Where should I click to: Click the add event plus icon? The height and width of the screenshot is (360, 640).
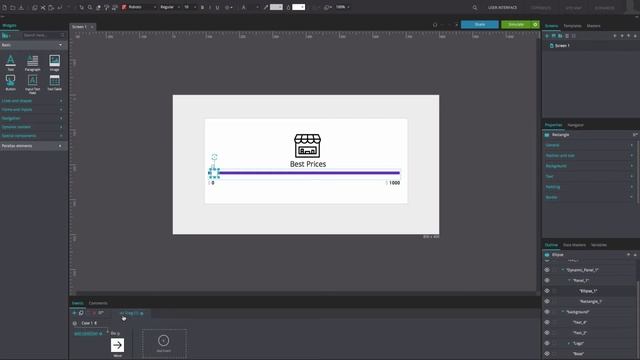tap(74, 313)
